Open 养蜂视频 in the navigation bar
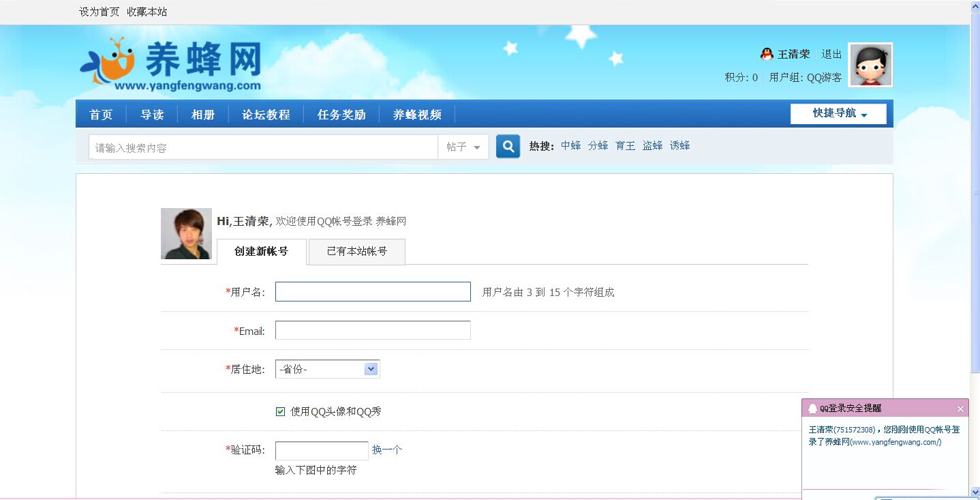The width and height of the screenshot is (980, 500). [x=417, y=115]
